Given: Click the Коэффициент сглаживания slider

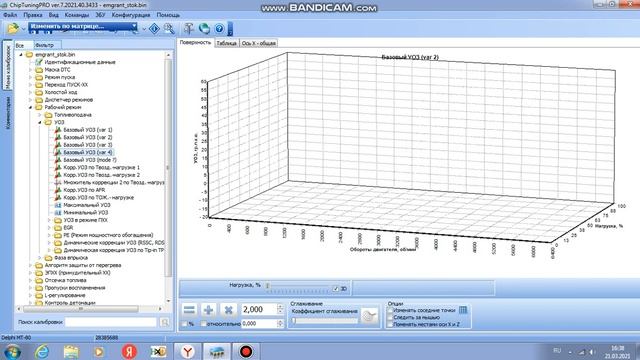Looking at the screenshot, I should tap(324, 320).
